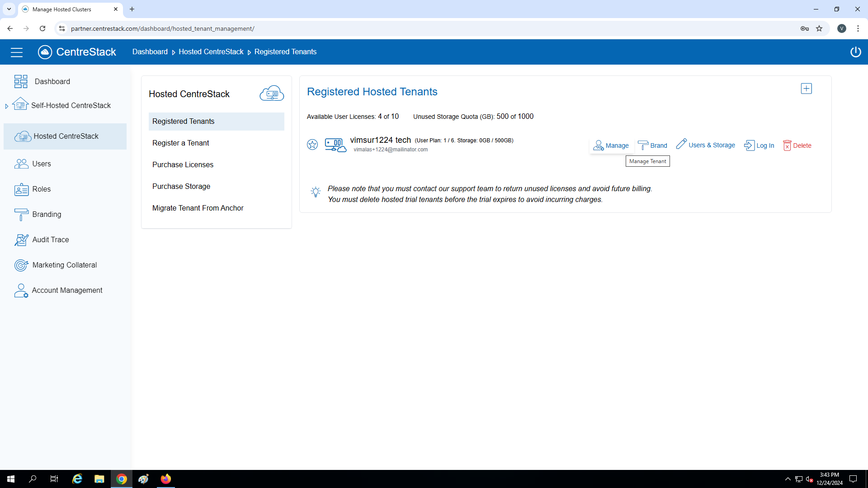Click the password key icon in address bar
868x488 pixels.
click(x=804, y=28)
